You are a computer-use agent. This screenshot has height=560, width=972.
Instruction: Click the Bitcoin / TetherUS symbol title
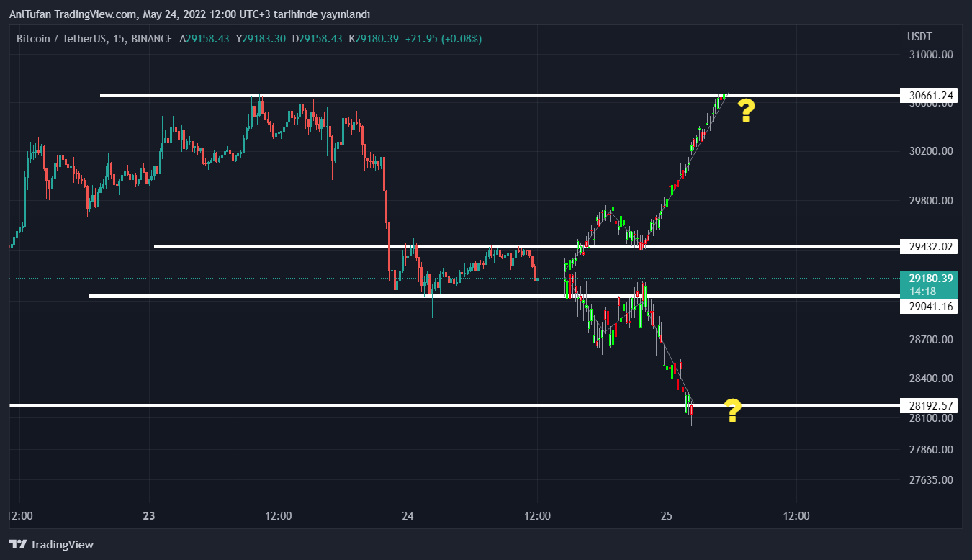(x=60, y=38)
